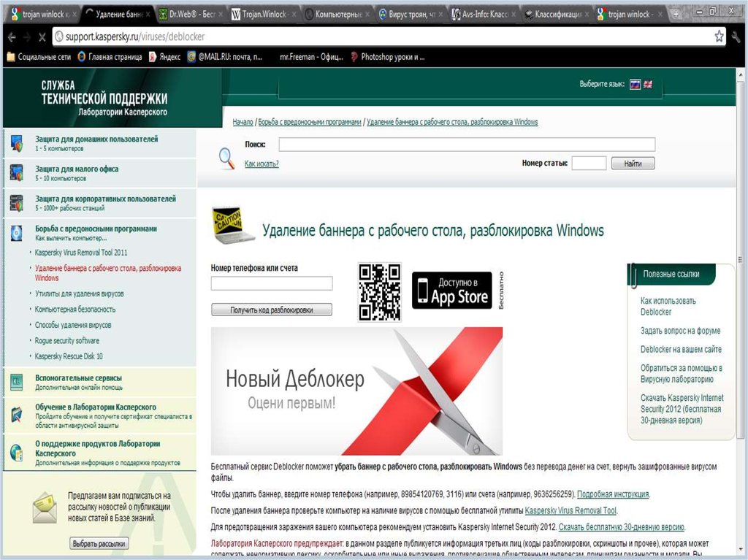The height and width of the screenshot is (560, 748).
Task: Click the malware fight disc icon
Action: point(17,233)
